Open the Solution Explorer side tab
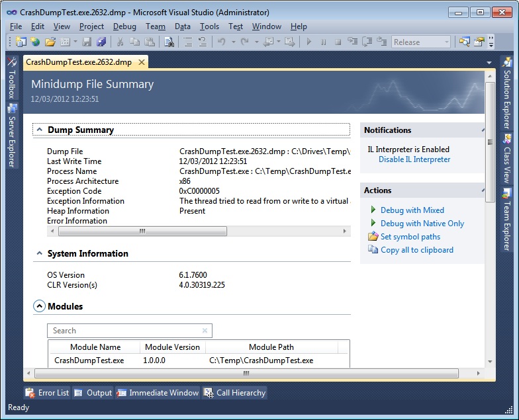519x420 pixels. pos(507,93)
